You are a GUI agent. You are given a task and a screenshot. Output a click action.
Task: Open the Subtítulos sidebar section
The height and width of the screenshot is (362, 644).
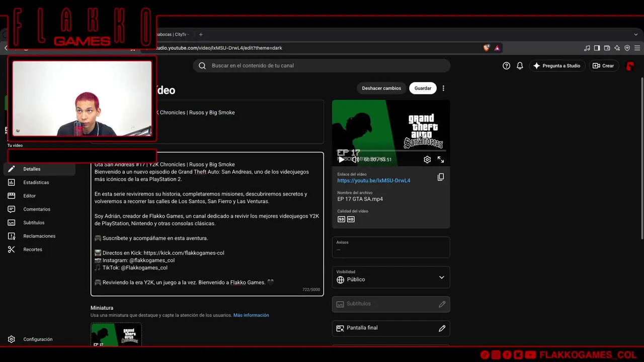[39, 223]
